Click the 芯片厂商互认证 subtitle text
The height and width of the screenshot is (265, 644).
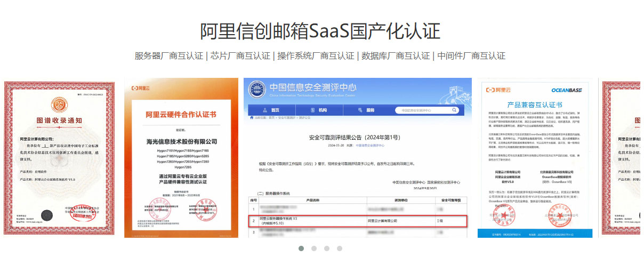click(x=240, y=56)
